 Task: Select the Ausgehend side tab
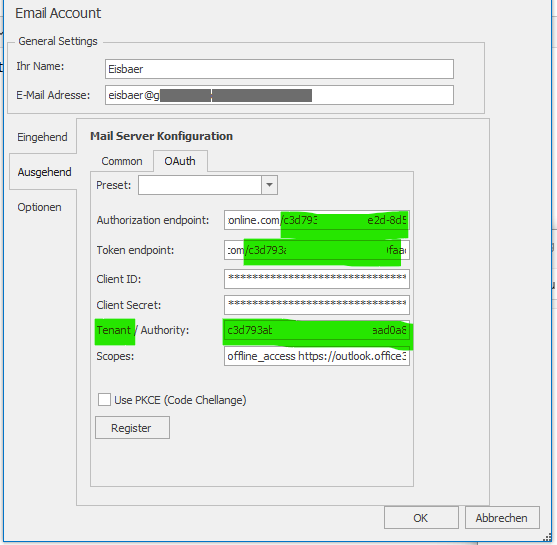click(x=44, y=172)
